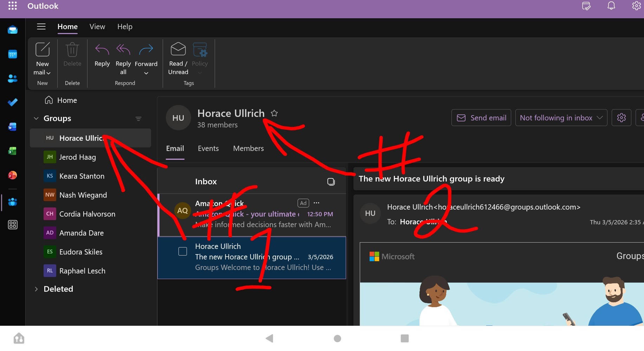Select Horace Ullrich group in sidebar
The width and height of the screenshot is (644, 351).
(x=90, y=138)
